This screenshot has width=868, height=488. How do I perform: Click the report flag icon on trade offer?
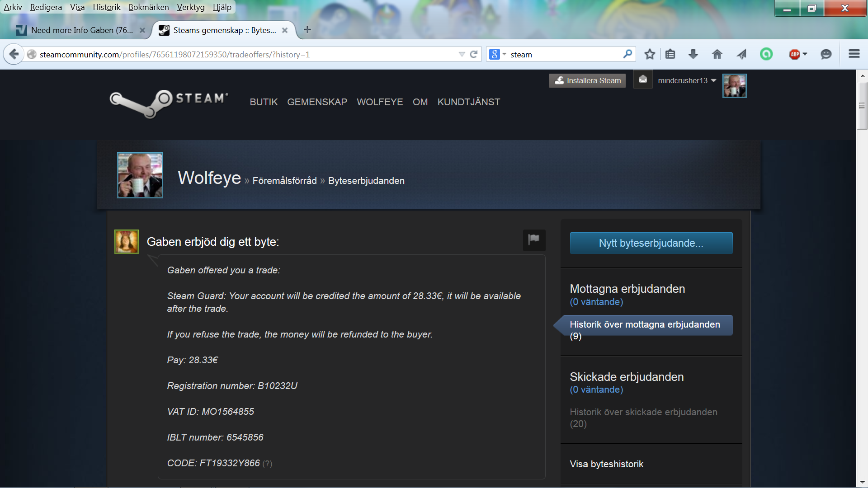pos(534,239)
